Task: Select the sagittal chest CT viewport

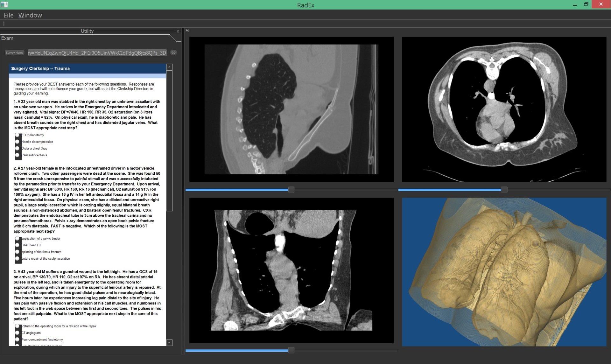Action: (291, 110)
